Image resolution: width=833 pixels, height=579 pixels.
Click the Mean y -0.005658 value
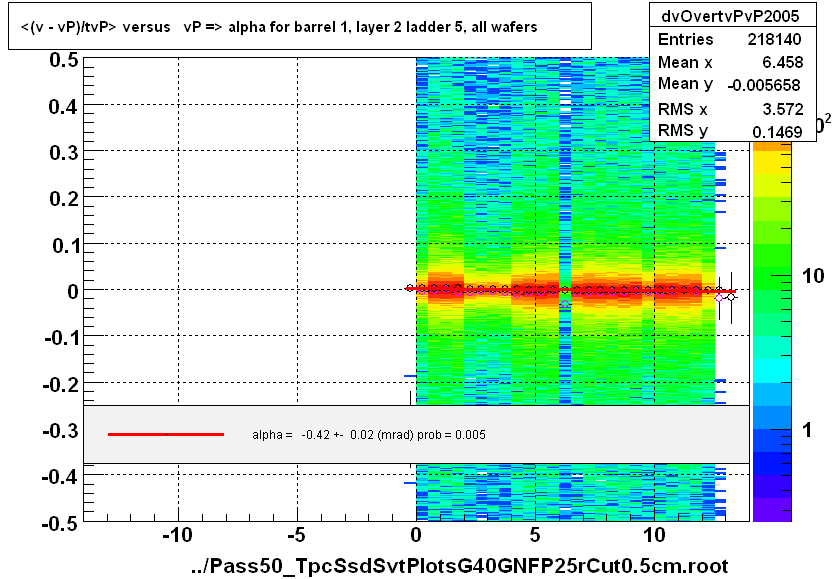coord(764,85)
